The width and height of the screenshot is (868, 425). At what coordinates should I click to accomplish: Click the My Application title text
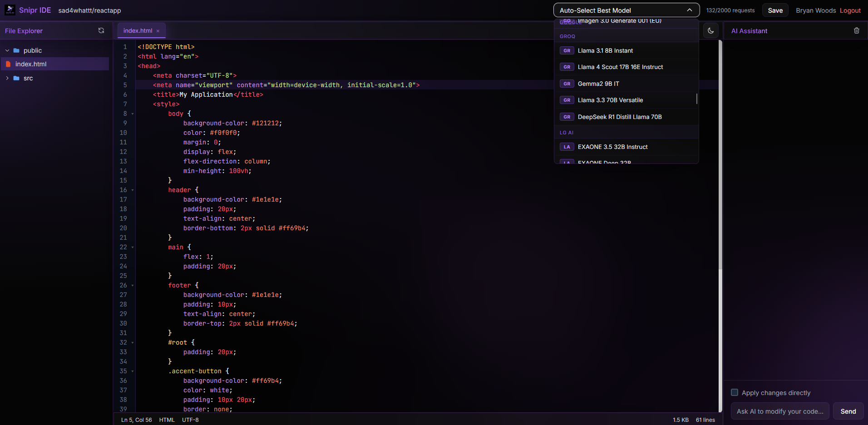pyautogui.click(x=206, y=94)
